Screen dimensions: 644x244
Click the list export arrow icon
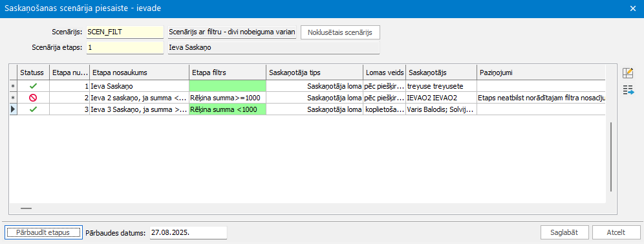[x=628, y=91]
